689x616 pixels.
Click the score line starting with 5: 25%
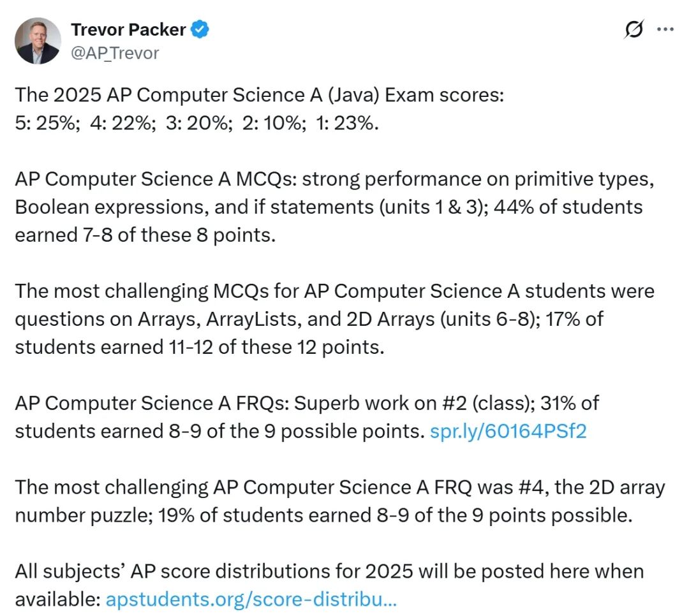click(x=197, y=124)
